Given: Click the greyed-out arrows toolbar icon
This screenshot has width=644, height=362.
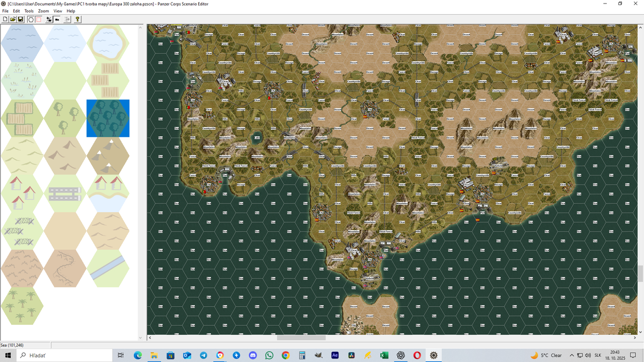Looking at the screenshot, I should [x=67, y=19].
